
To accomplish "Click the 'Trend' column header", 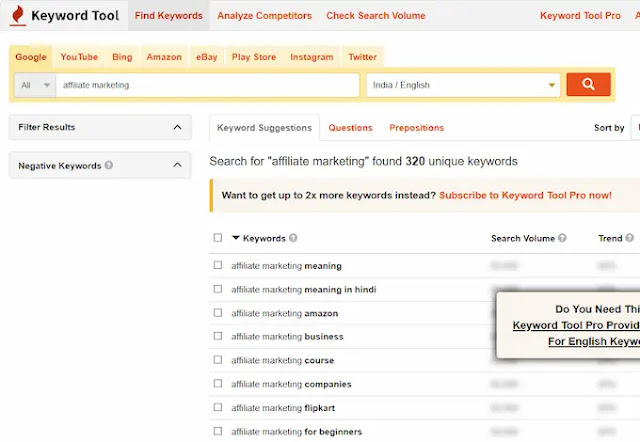I will (x=610, y=238).
